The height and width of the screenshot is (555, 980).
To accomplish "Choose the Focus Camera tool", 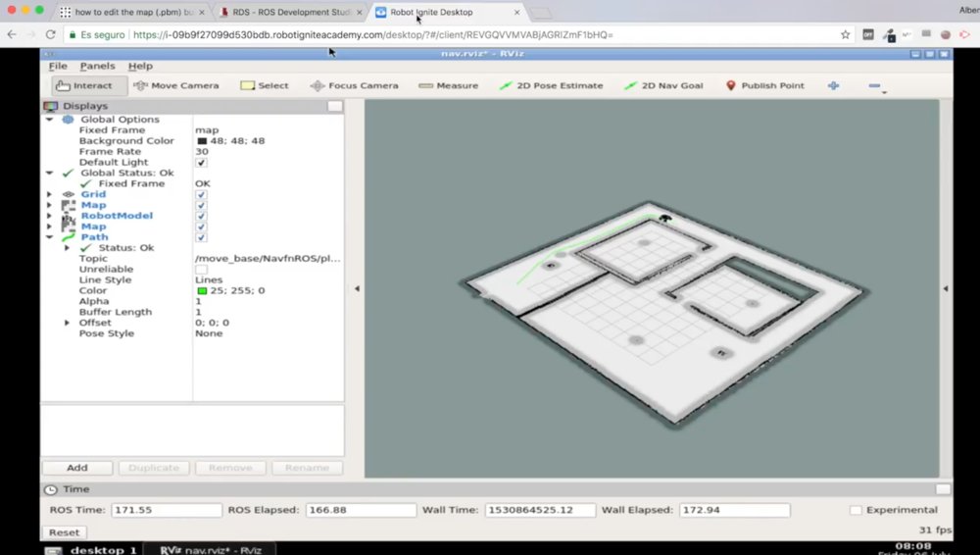I will point(355,85).
